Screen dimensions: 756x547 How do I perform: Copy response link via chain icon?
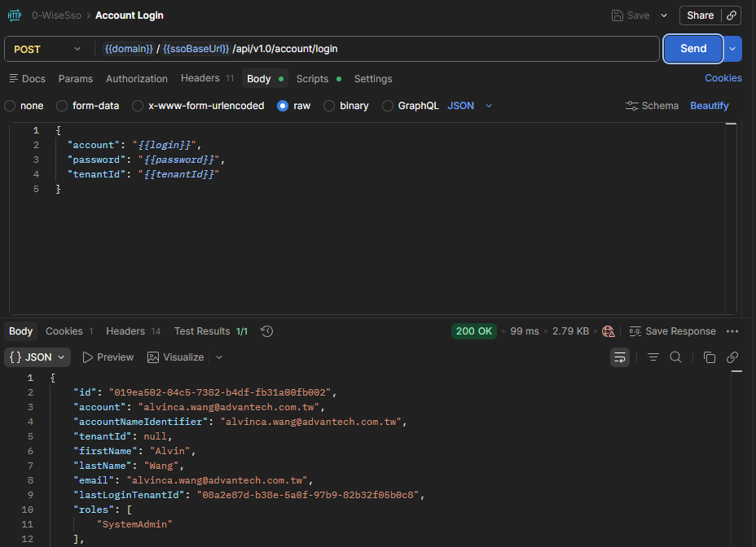732,357
